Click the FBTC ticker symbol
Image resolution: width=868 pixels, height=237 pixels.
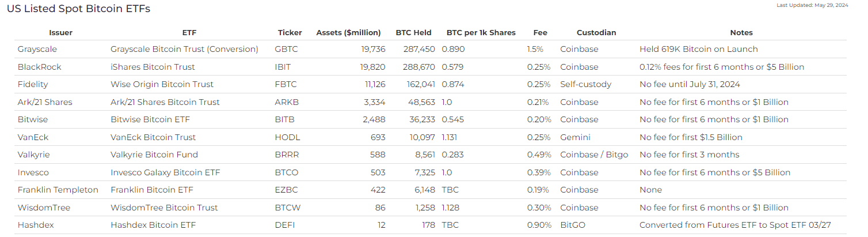286,85
